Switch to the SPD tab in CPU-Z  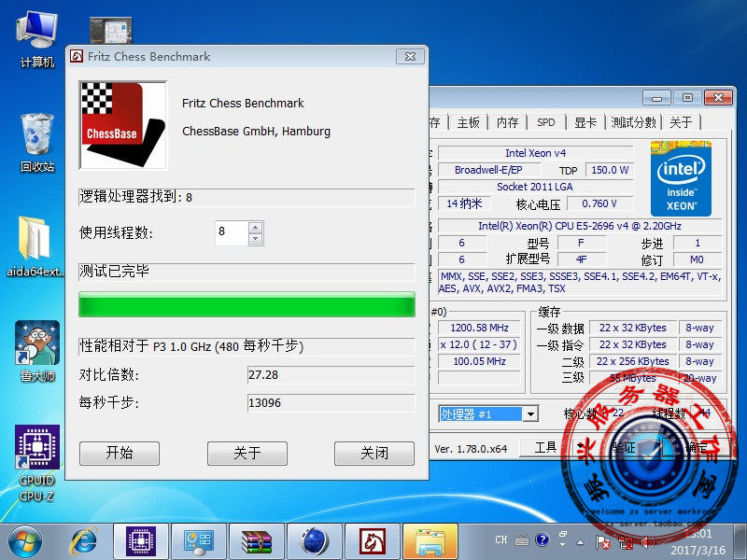pyautogui.click(x=545, y=121)
